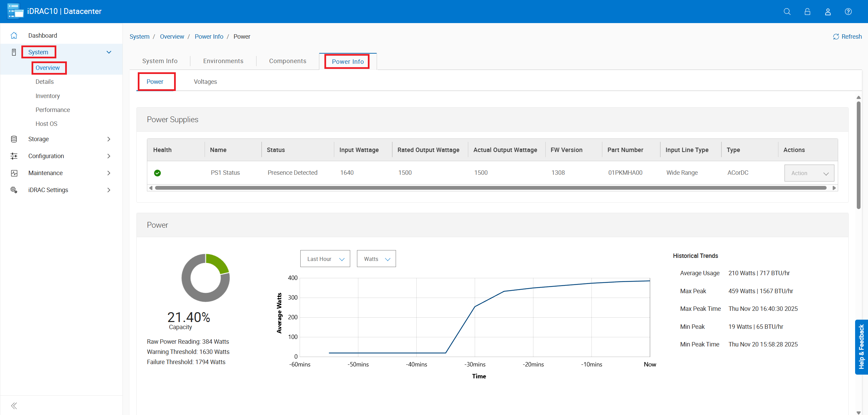Click the iDRAC Settings gear icon

tap(14, 190)
